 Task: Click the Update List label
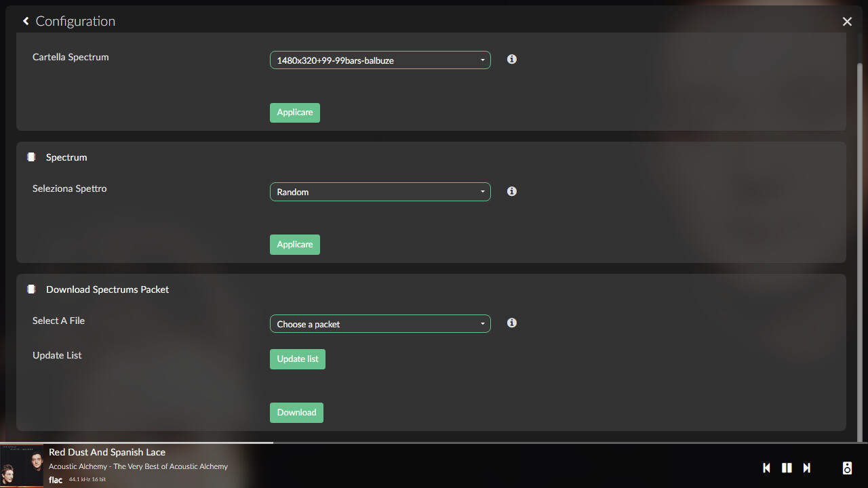[x=57, y=355]
